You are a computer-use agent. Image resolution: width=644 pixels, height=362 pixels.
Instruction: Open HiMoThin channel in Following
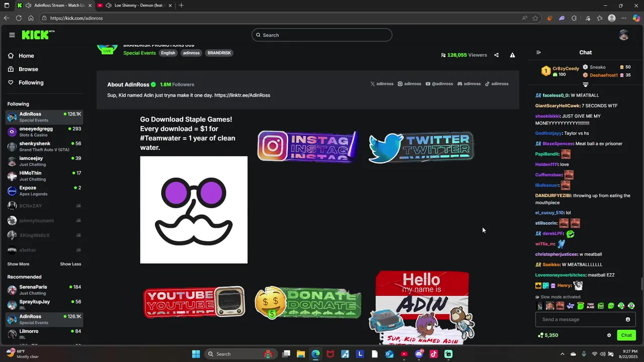coord(44,176)
